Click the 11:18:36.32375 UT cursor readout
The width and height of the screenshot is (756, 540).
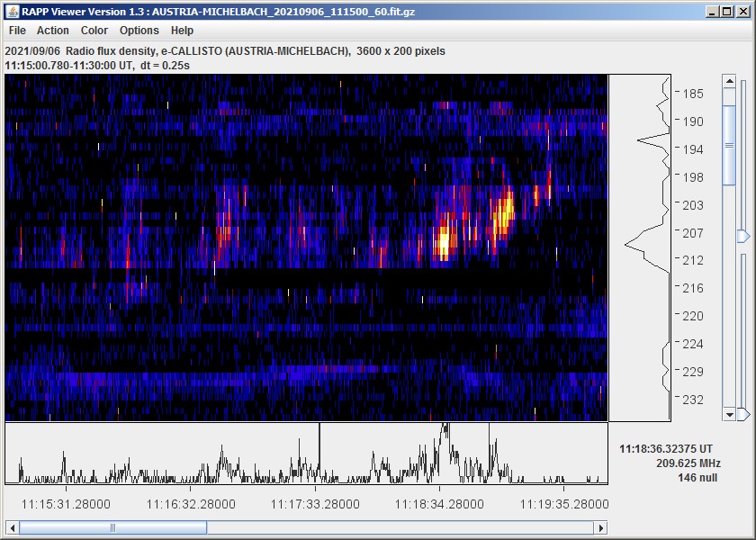coord(666,449)
